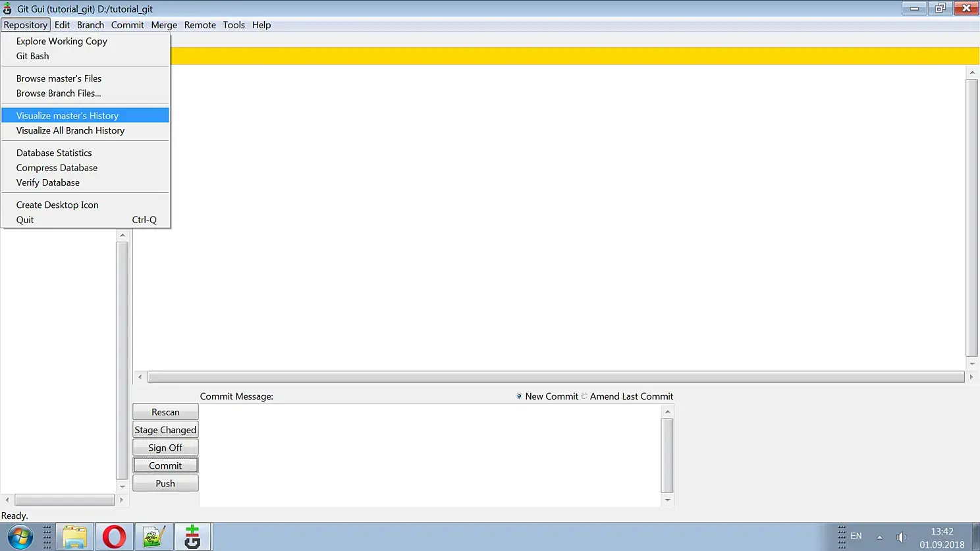Open Database Statistics
The image size is (980, 551).
click(x=85, y=153)
